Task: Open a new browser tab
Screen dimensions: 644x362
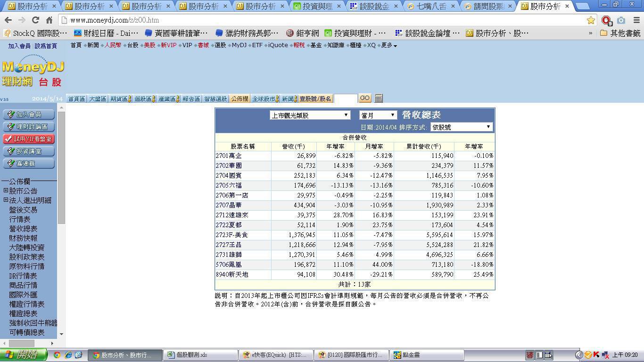Action: [583, 6]
